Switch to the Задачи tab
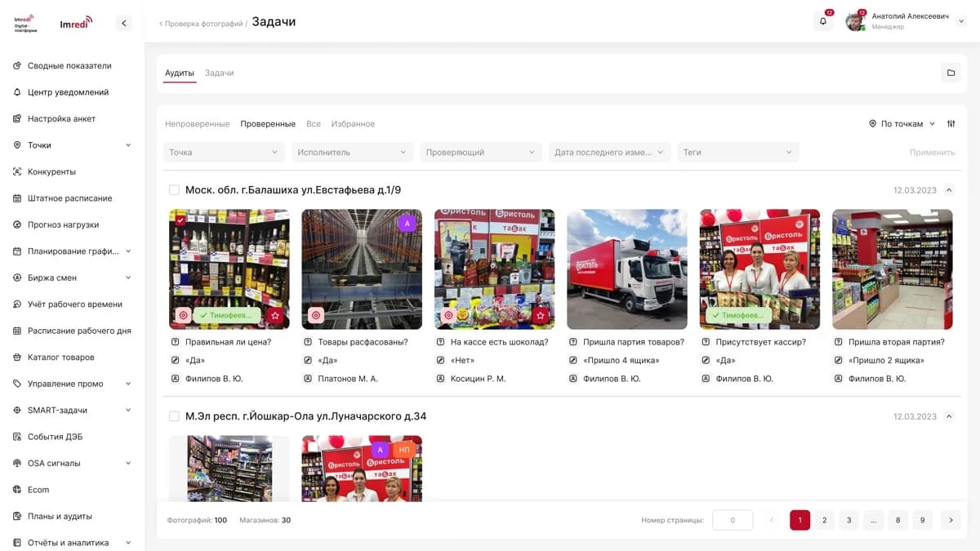980x551 pixels. (220, 73)
